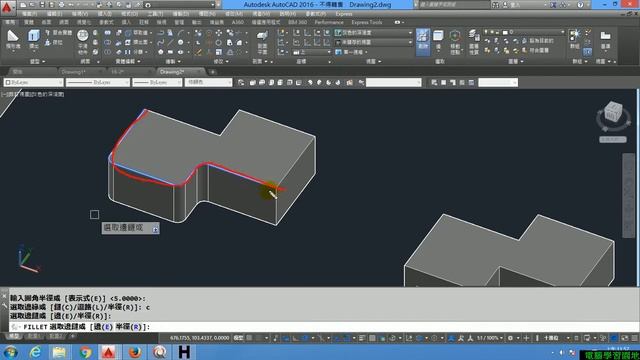This screenshot has width=640, height=360.
Task: Open Google Chrome from the taskbar
Action: tap(85, 352)
